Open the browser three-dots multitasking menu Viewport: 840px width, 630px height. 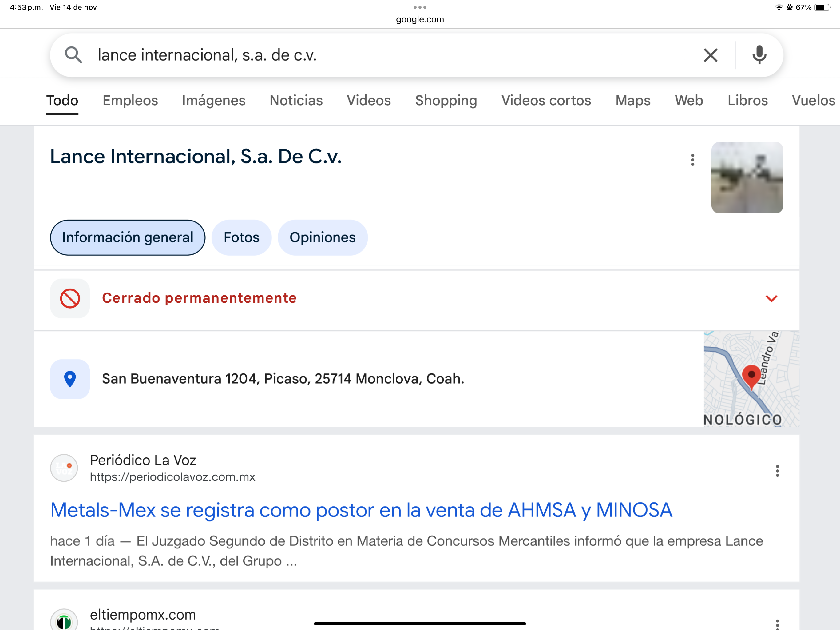(x=420, y=7)
